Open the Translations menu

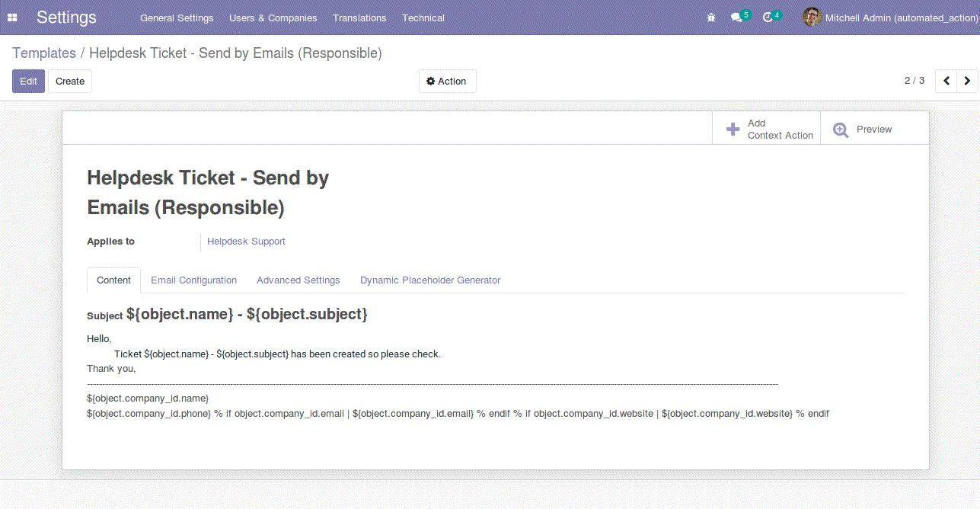click(359, 18)
